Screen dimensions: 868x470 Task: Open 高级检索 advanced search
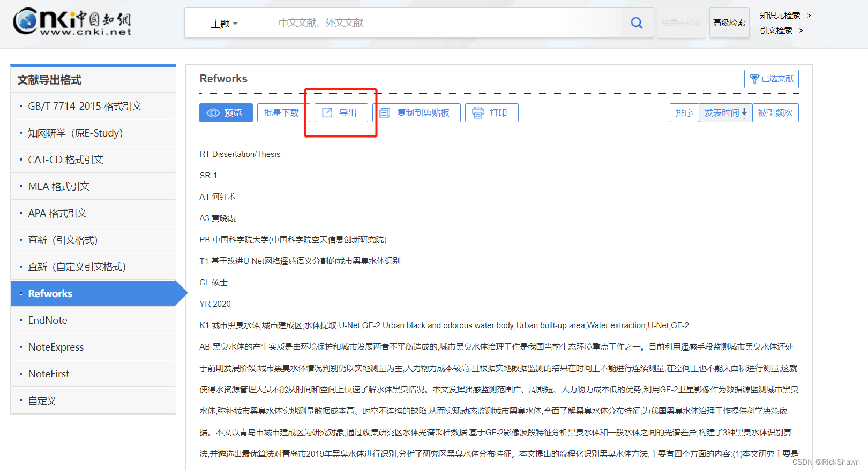729,22
